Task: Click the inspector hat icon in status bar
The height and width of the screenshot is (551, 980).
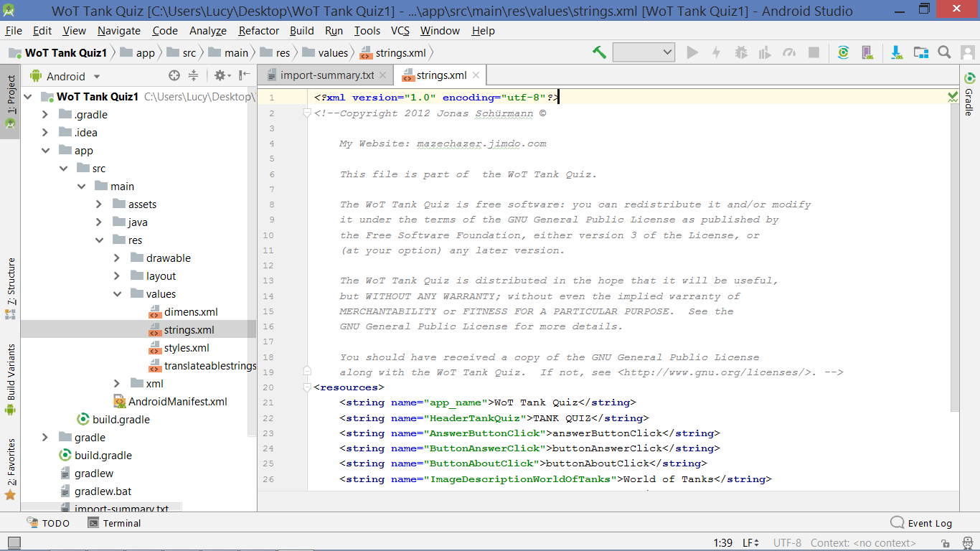Action: pos(967,543)
